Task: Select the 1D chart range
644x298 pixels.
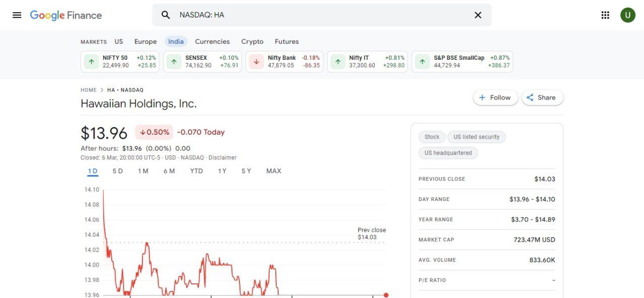Action: coord(93,171)
